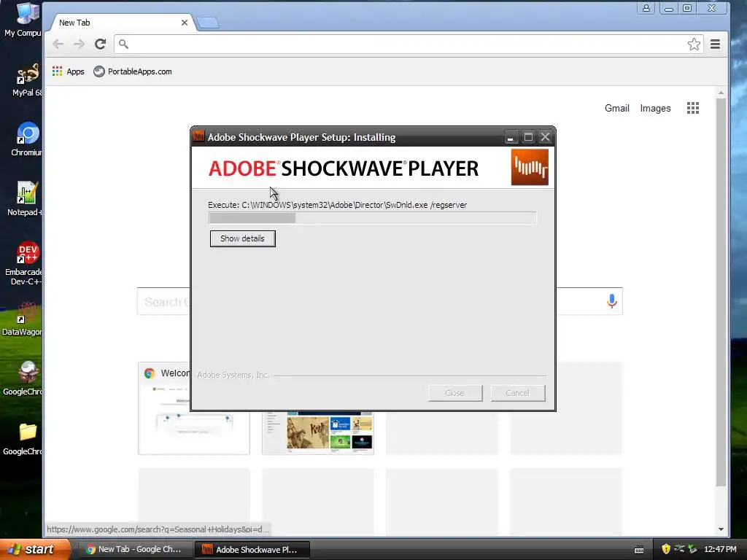This screenshot has height=560, width=747.
Task: Bookmark this page with the star icon
Action: tap(694, 44)
